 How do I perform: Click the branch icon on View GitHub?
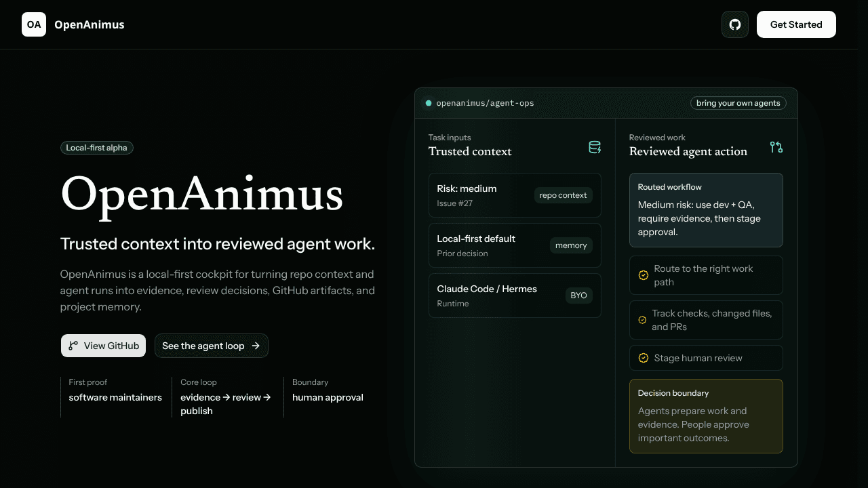[x=73, y=346]
